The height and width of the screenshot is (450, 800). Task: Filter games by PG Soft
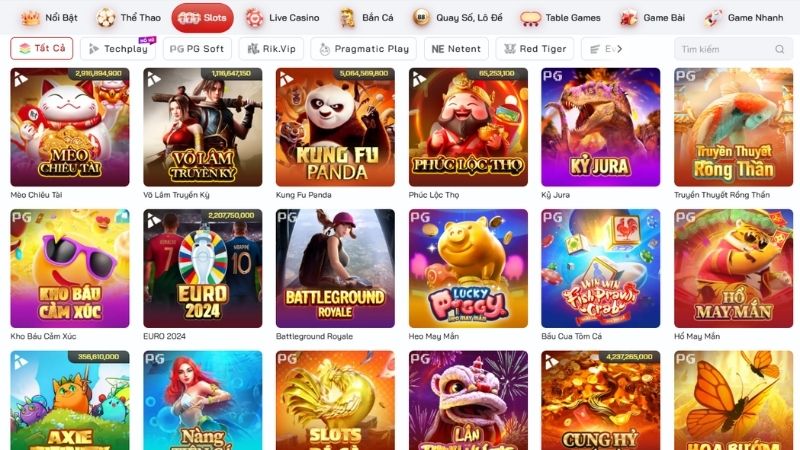[197, 49]
